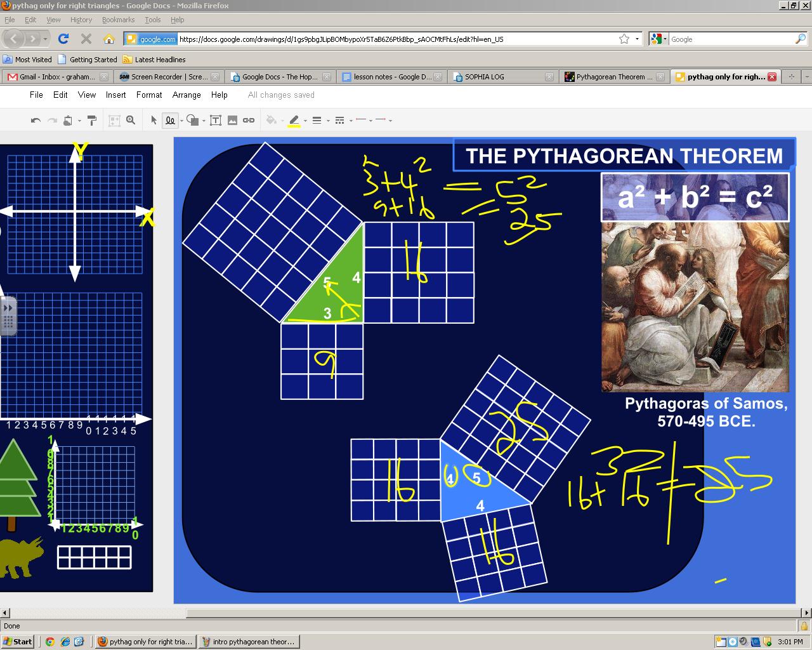Click the zoom magnifier tool
812x650 pixels.
(x=131, y=120)
